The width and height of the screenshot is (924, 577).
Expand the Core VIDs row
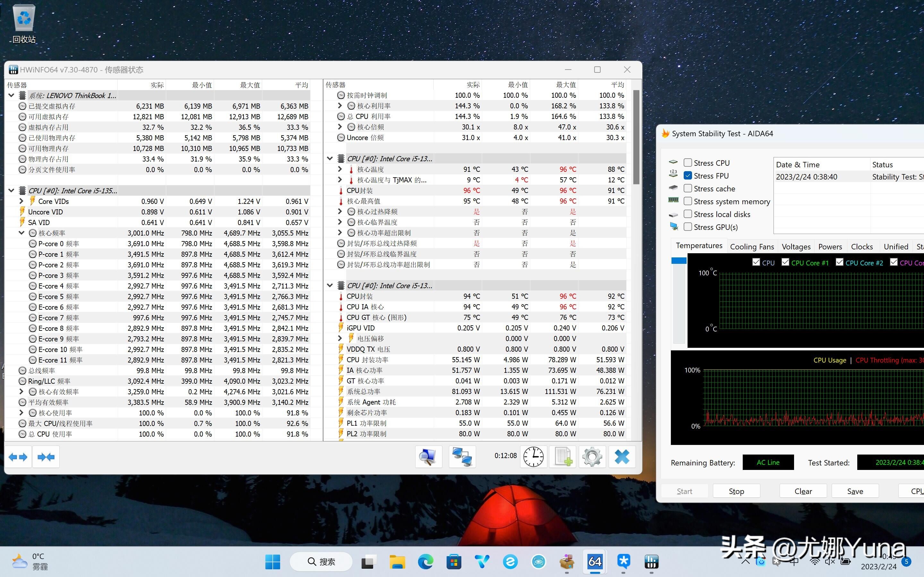click(x=21, y=201)
